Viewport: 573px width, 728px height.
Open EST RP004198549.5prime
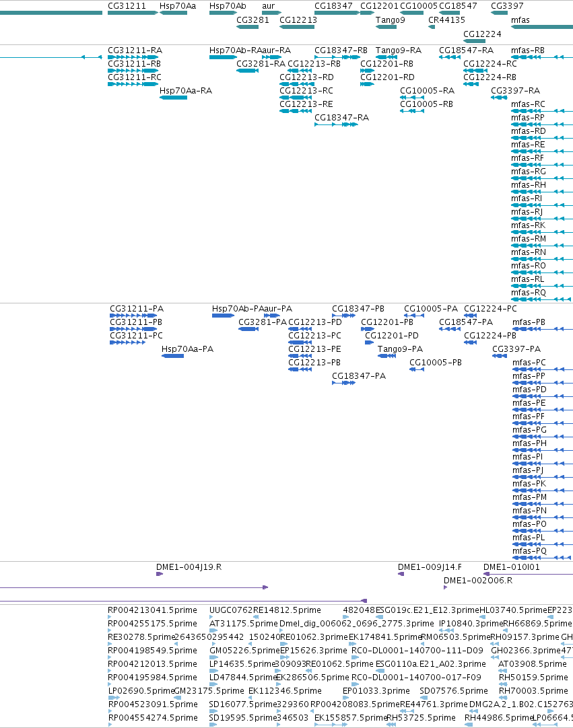[x=152, y=651]
